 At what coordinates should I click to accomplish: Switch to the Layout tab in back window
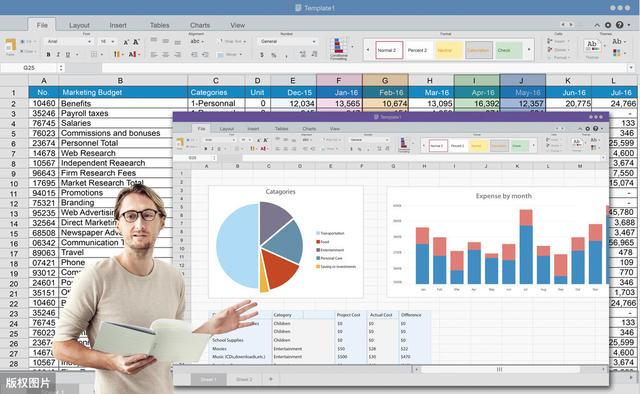(x=79, y=25)
